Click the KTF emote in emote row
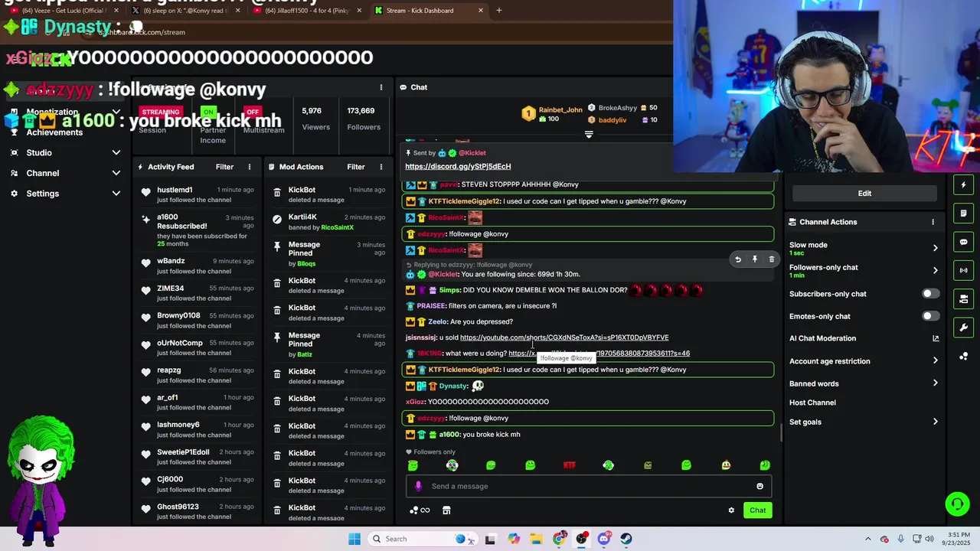 tap(569, 465)
